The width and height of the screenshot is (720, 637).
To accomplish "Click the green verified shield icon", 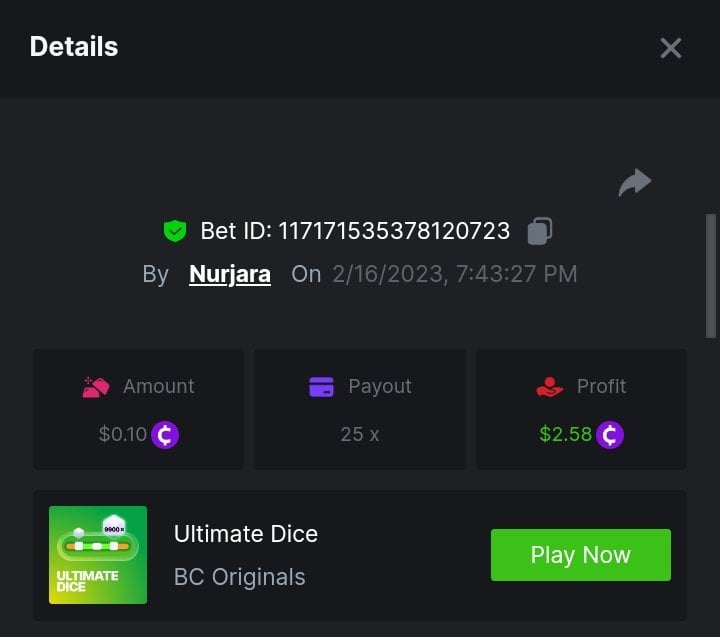I will point(175,231).
